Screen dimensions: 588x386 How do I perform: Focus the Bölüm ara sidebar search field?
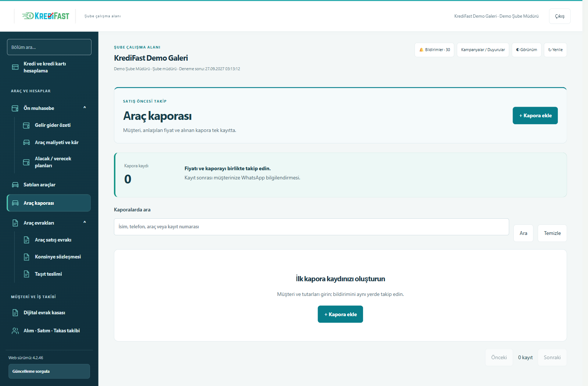coord(49,47)
